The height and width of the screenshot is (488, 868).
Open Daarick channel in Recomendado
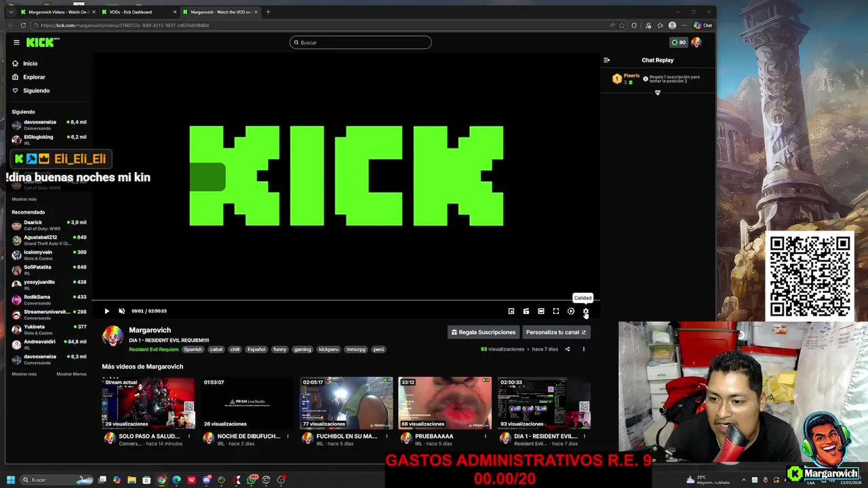[x=49, y=225]
